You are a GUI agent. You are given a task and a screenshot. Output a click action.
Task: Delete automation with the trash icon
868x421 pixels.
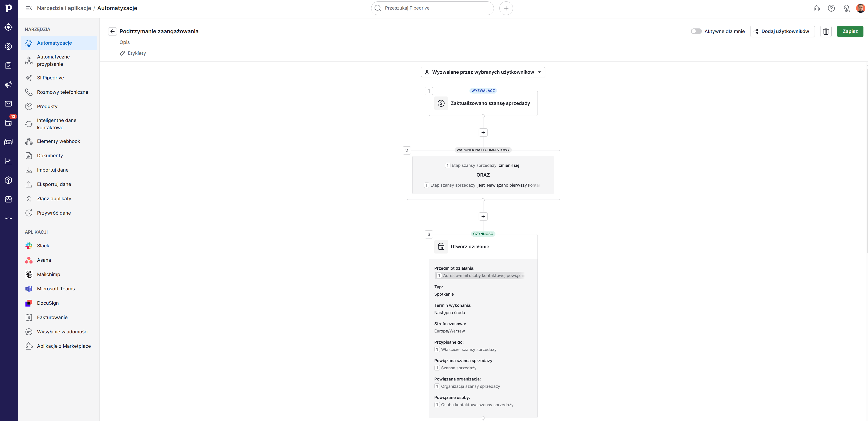tap(825, 31)
